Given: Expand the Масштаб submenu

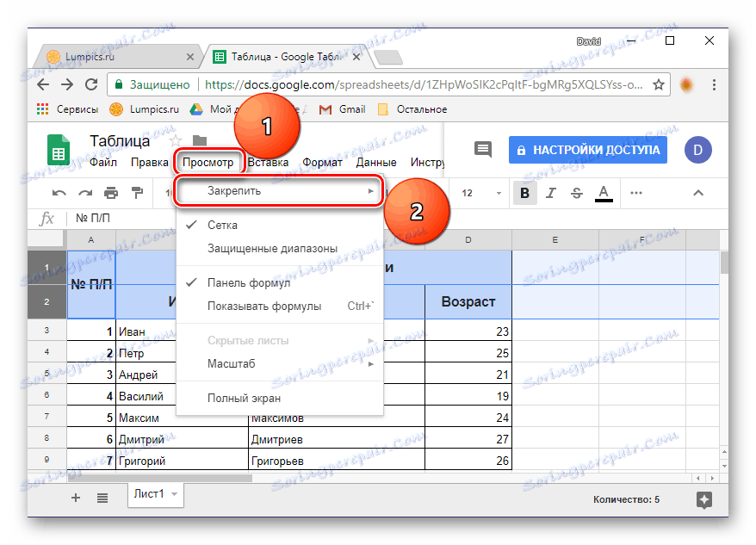Looking at the screenshot, I should point(280,364).
